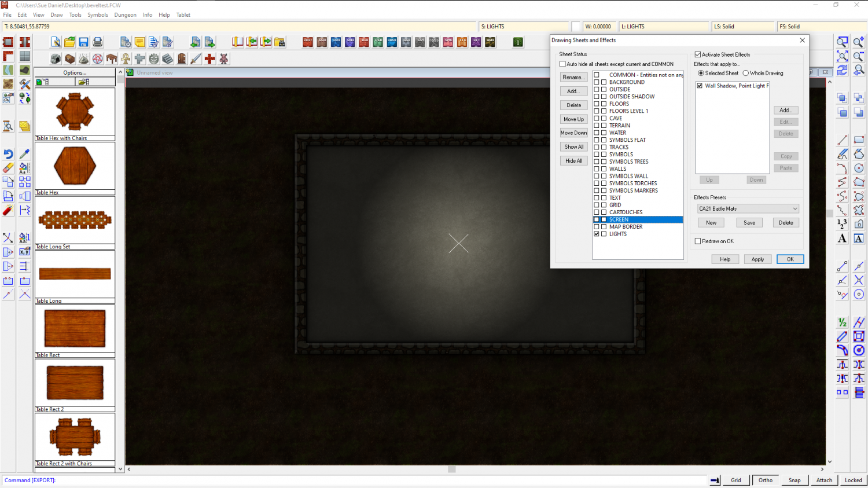Select the red brick corridor tool

24,42
